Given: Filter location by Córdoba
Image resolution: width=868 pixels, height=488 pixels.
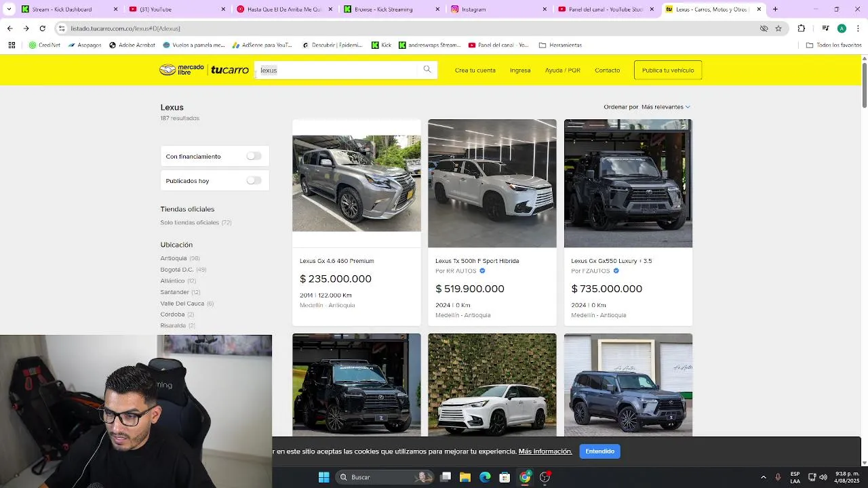Looking at the screenshot, I should (177, 314).
